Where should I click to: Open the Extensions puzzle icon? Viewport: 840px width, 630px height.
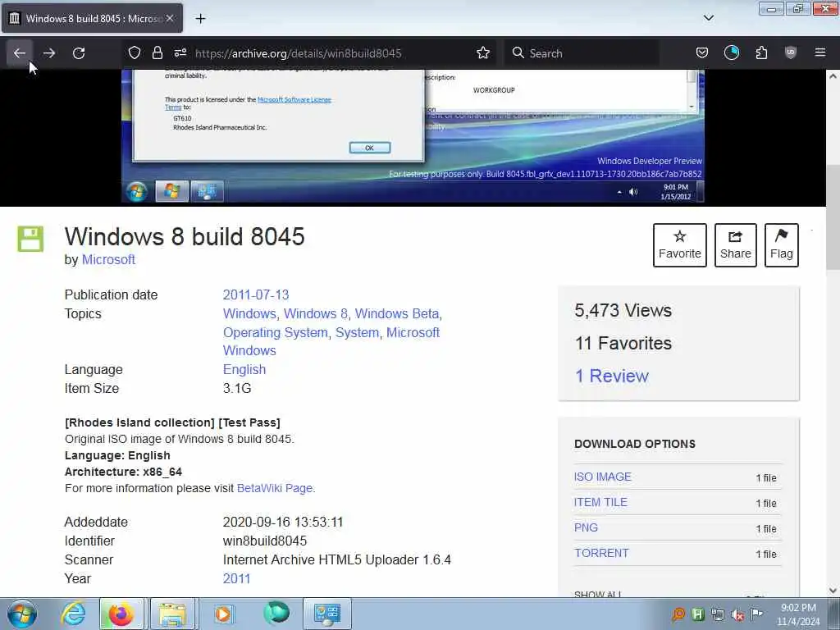point(761,52)
